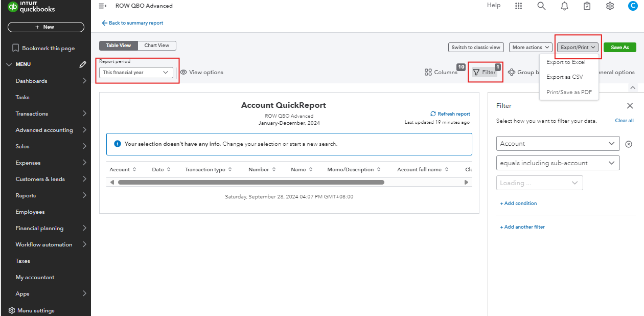Screen dimensions: 644x316
Task: Remove the Account filter with circled X
Action: click(629, 144)
